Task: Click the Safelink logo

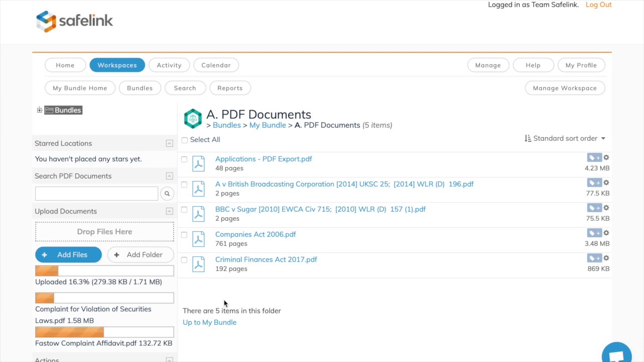Action: tap(74, 21)
